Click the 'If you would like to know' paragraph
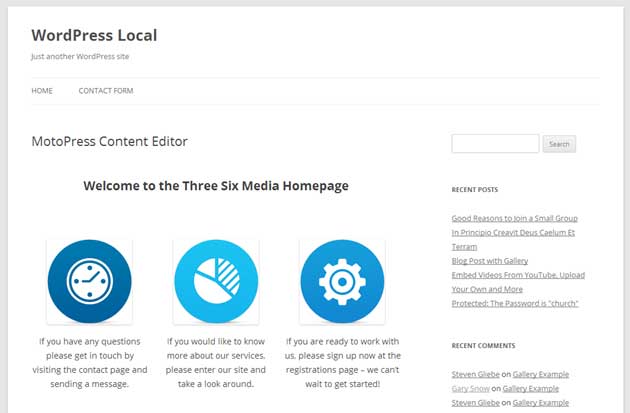This screenshot has width=630, height=413. [216, 362]
